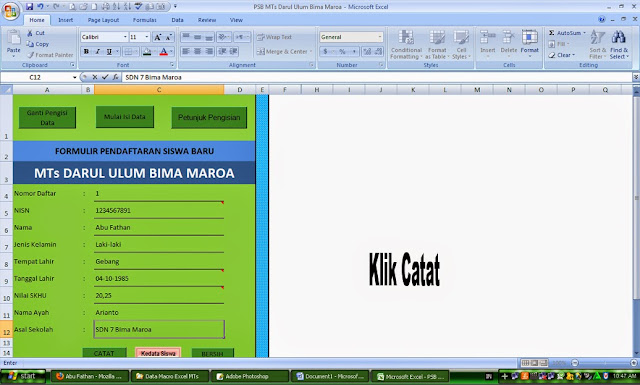Click the Asal Sekolah input cell
This screenshot has height=385, width=640.
coord(159,329)
